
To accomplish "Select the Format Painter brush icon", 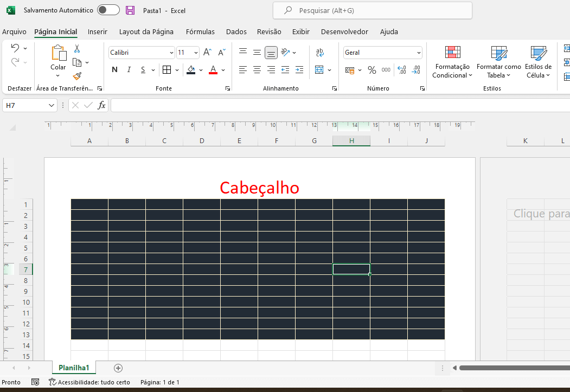I will click(x=77, y=76).
